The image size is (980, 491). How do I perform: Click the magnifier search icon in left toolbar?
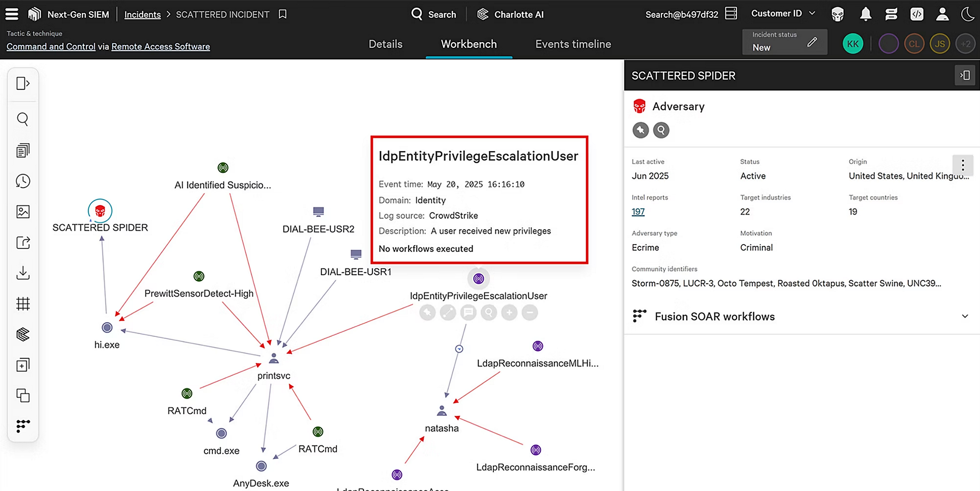pyautogui.click(x=22, y=119)
